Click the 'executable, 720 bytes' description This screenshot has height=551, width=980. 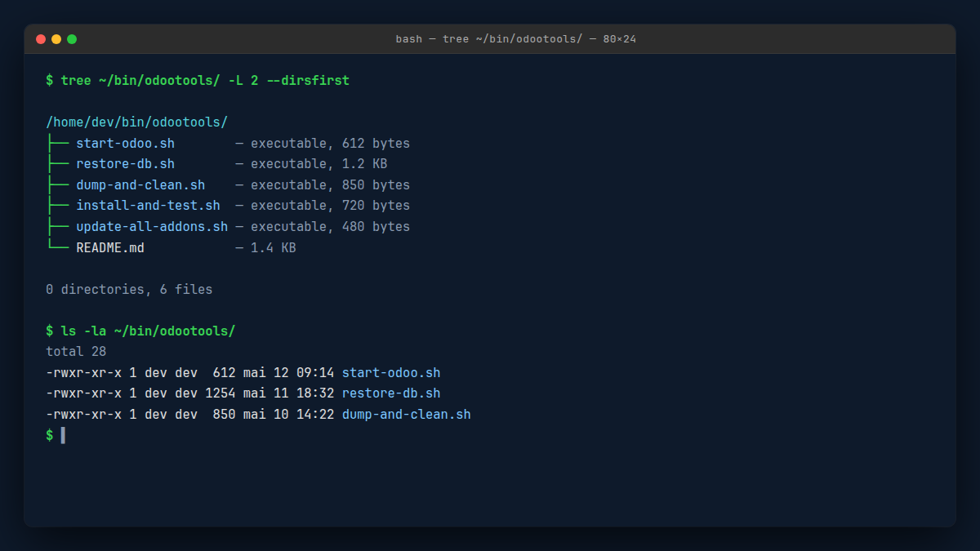coord(330,206)
